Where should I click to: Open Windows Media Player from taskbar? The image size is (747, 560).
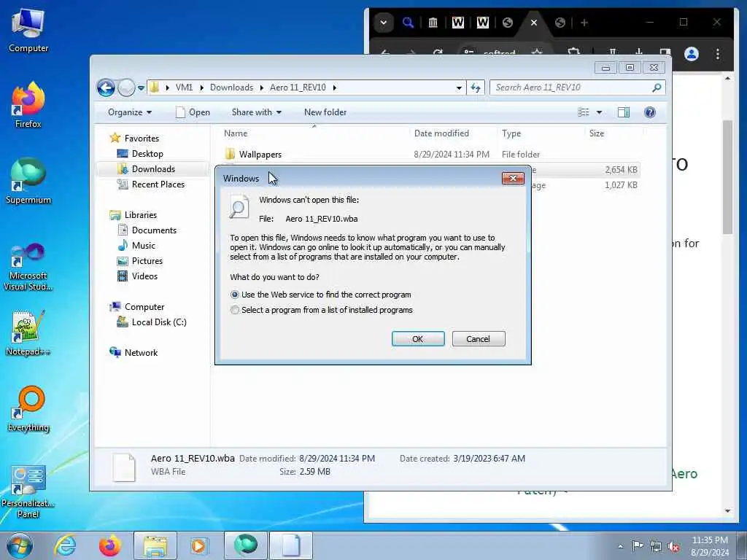pyautogui.click(x=199, y=545)
